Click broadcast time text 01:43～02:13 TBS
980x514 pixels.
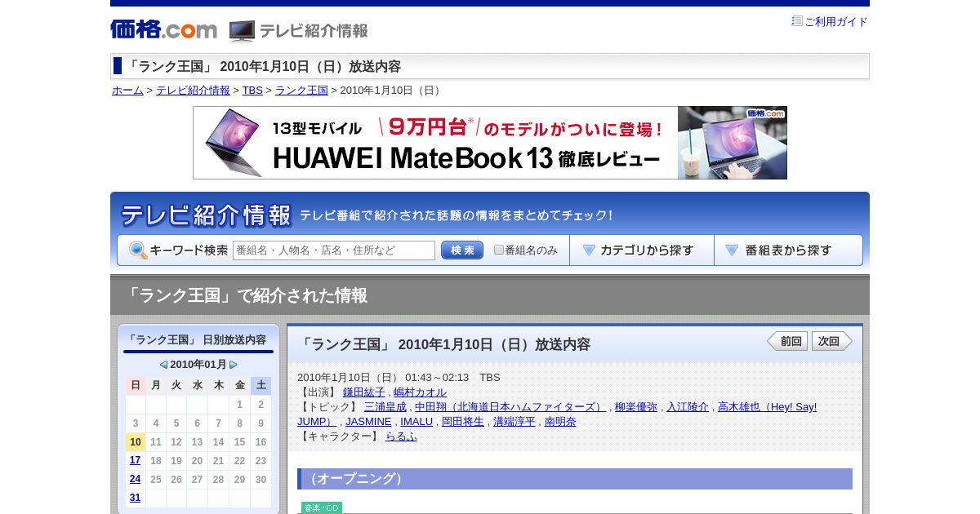click(x=452, y=377)
